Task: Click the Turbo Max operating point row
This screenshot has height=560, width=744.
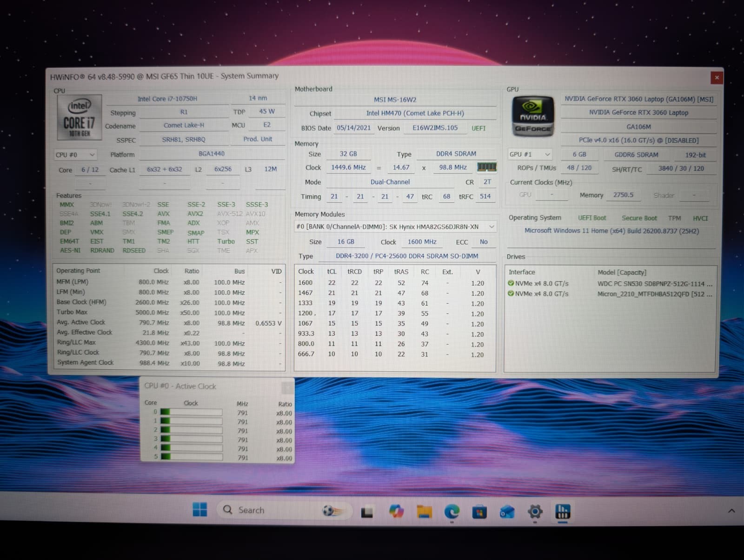Action: [169, 313]
